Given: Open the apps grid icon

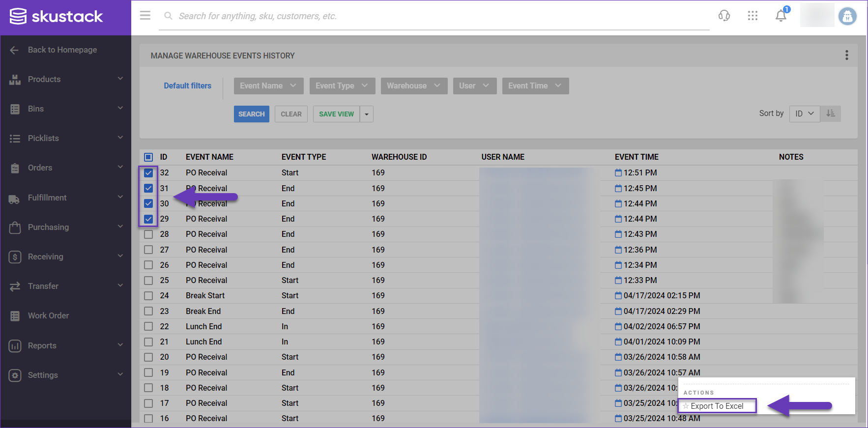Looking at the screenshot, I should 752,16.
